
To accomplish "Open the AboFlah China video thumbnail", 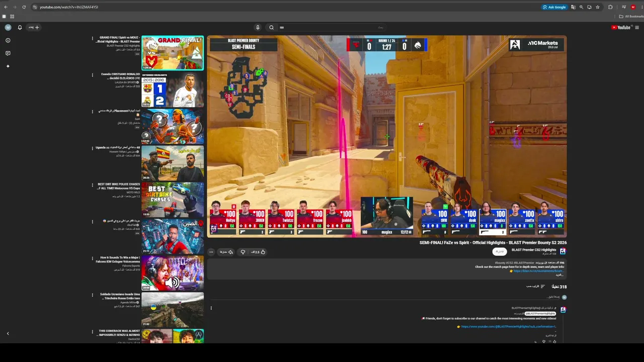I will (x=173, y=237).
